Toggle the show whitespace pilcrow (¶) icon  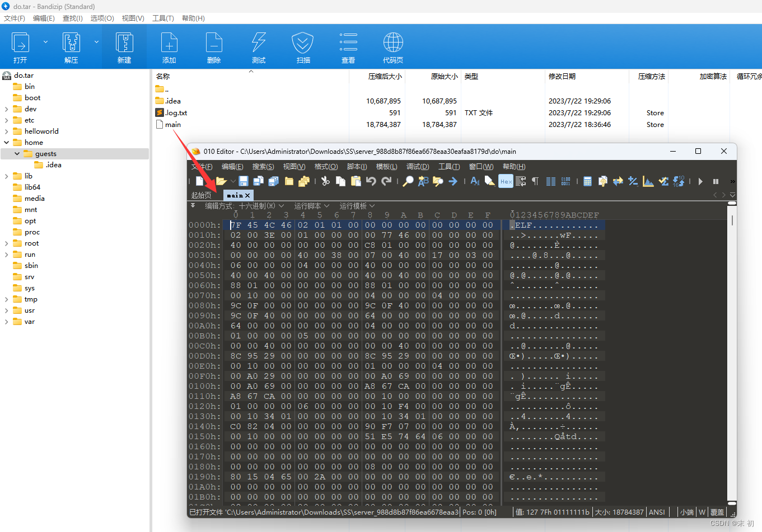535,181
